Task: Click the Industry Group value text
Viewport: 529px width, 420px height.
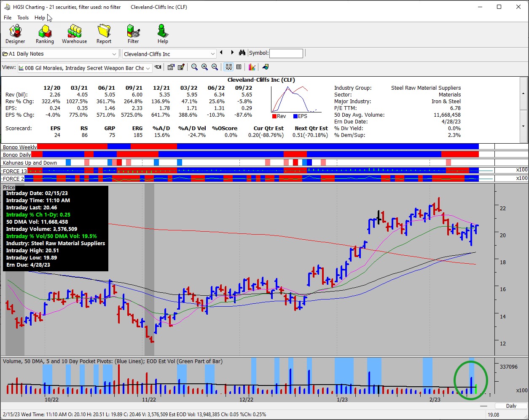Action: [426, 88]
